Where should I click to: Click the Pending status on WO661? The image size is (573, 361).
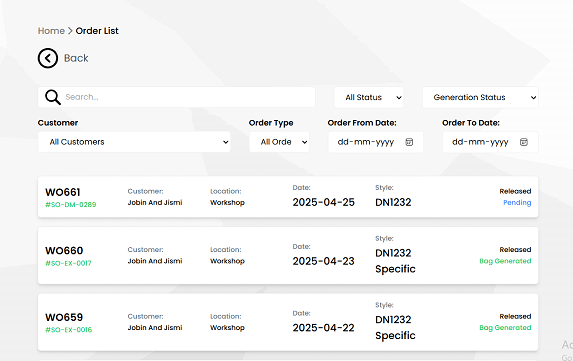tap(517, 202)
